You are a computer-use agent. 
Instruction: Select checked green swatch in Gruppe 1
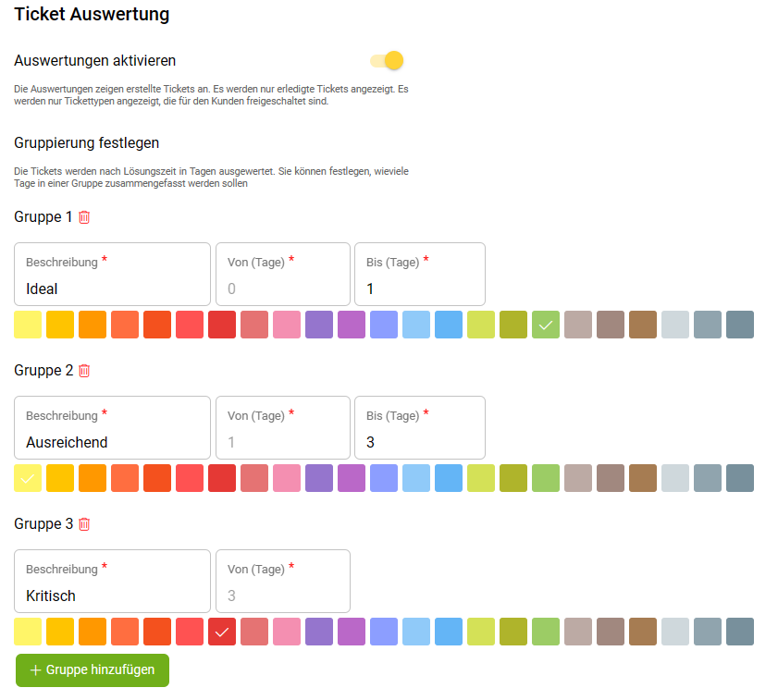[x=546, y=325]
